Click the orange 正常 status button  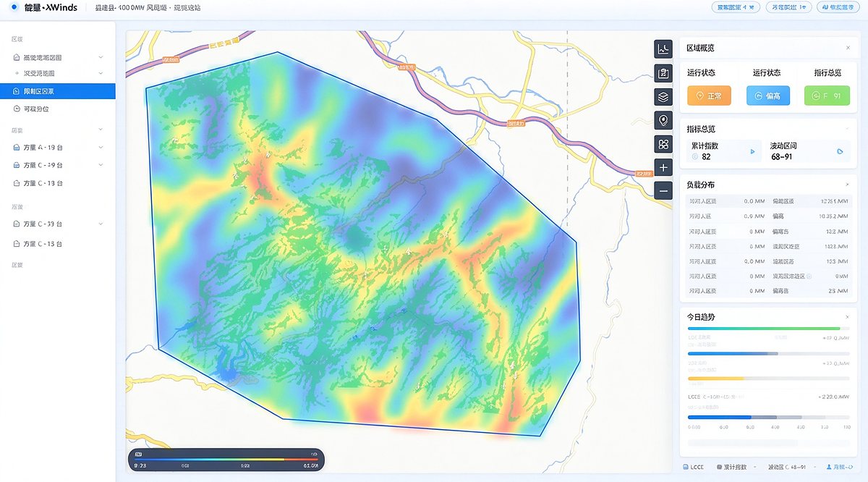pyautogui.click(x=709, y=96)
